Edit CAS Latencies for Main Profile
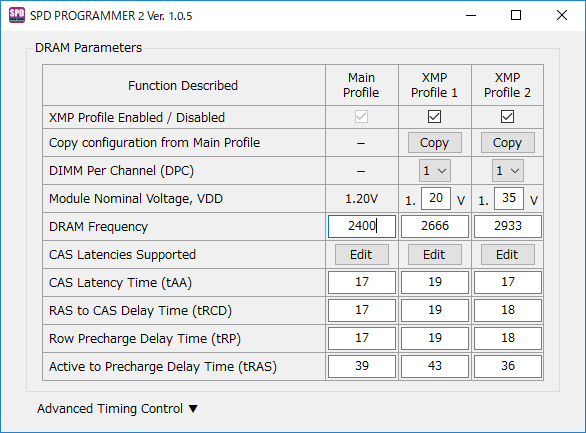The width and height of the screenshot is (586, 433). pos(361,254)
